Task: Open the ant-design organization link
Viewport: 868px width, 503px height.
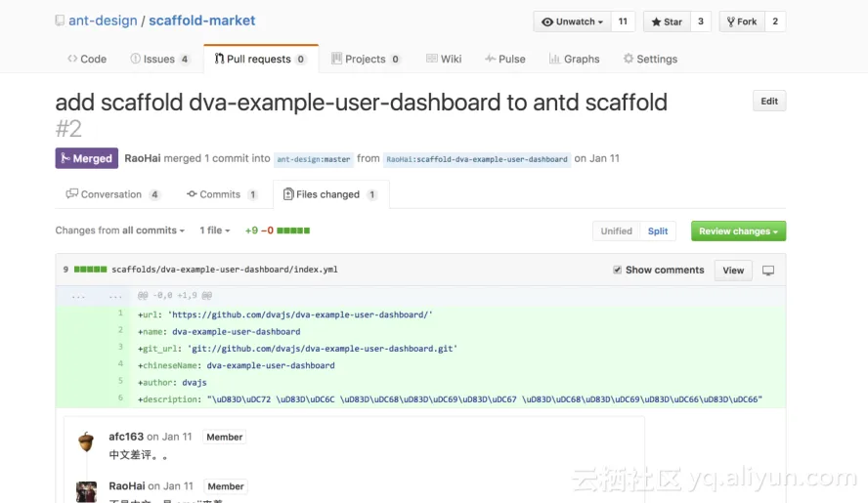Action: click(103, 21)
